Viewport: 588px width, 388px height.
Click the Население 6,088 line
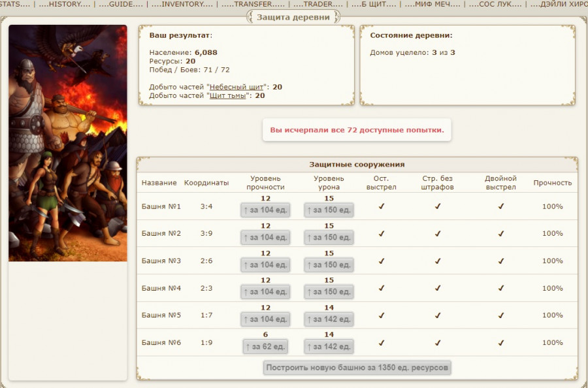184,52
